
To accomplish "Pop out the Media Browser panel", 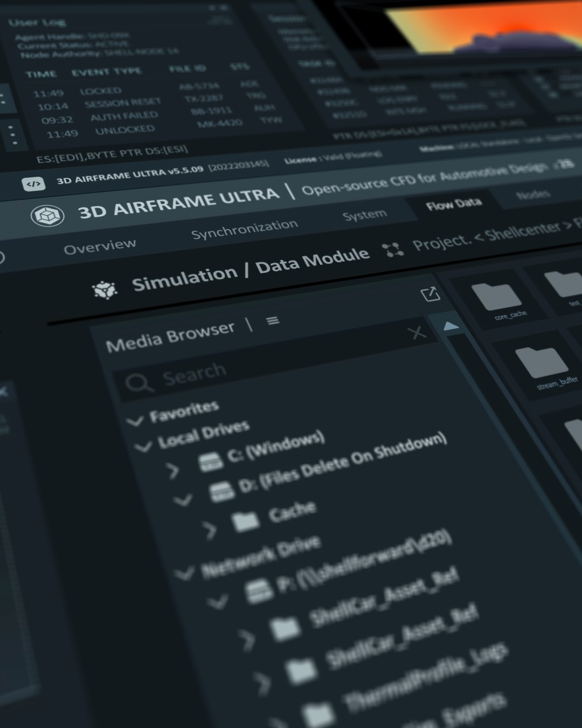I will [x=430, y=294].
